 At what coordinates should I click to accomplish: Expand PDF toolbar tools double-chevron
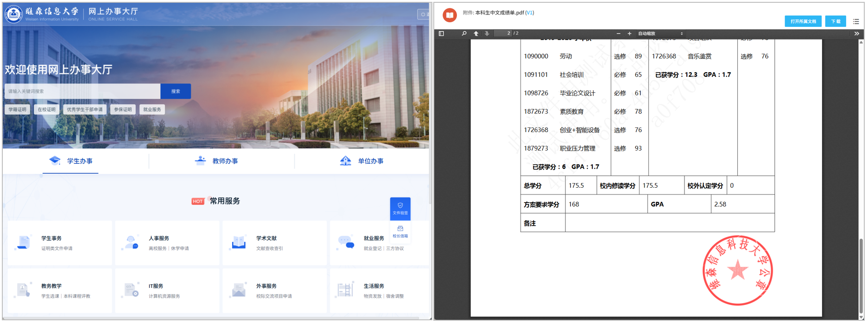pos(856,33)
